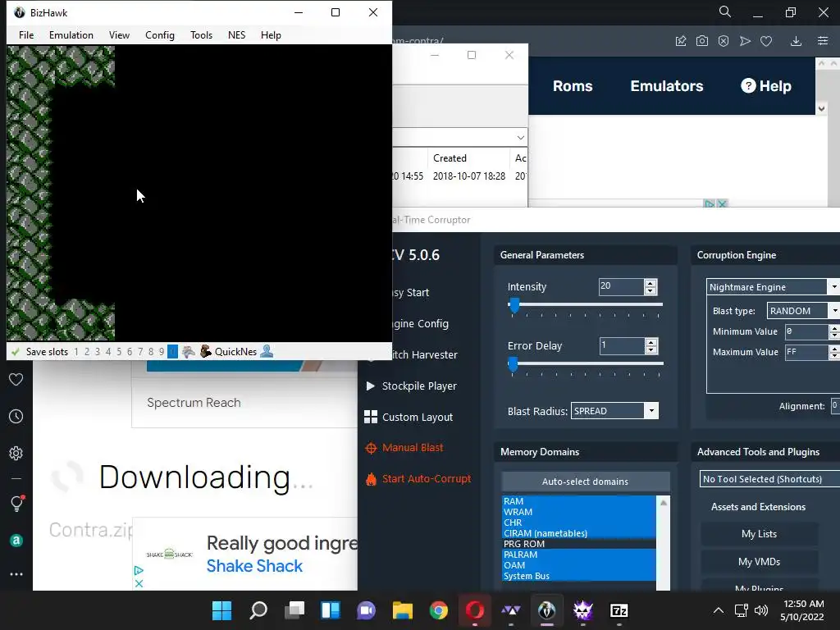Bookmark page with the address bar heart icon
840x630 pixels.
766,41
